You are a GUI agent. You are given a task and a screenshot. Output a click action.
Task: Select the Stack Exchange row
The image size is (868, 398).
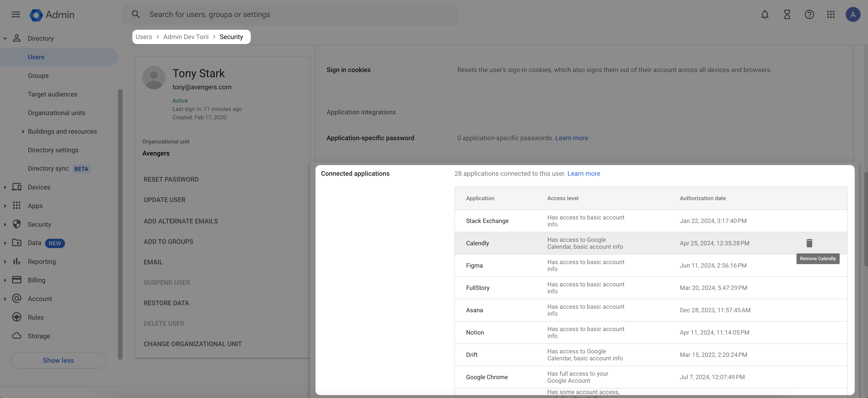651,221
